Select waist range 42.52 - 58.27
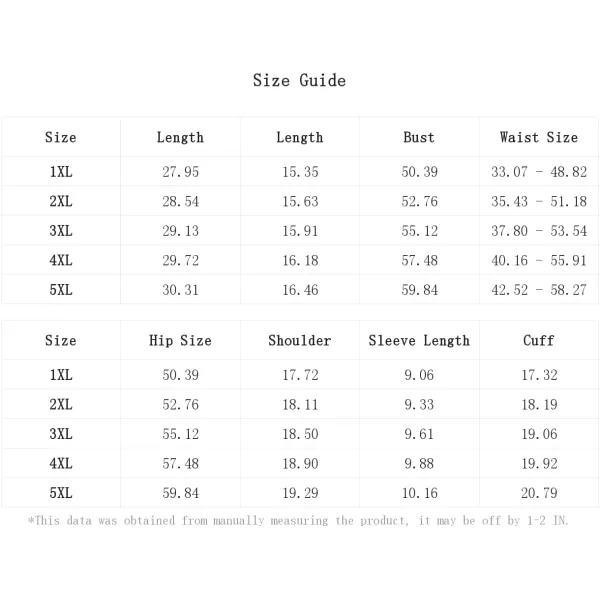 pyautogui.click(x=539, y=290)
